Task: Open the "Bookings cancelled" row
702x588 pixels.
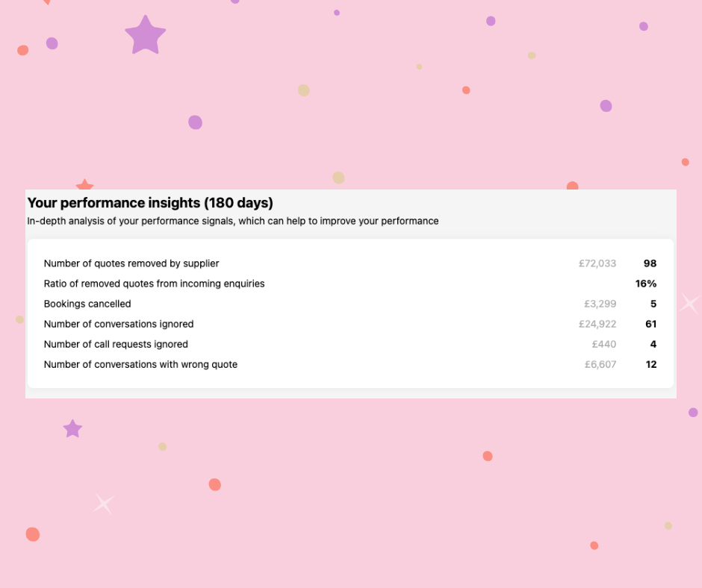Action: (87, 304)
